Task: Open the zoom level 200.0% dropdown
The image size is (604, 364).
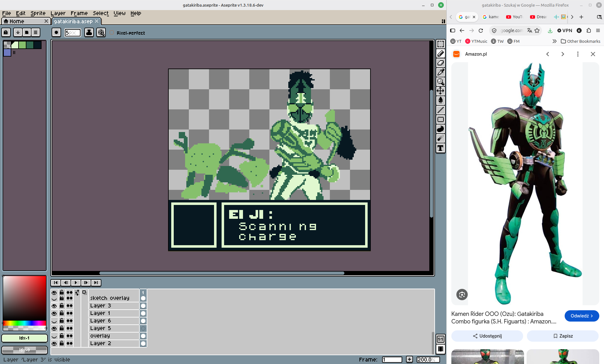Action: 428,359
